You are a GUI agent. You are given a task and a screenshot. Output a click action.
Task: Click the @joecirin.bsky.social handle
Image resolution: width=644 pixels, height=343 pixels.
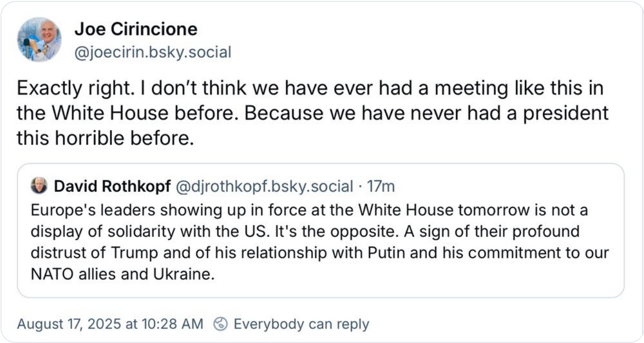(x=153, y=52)
